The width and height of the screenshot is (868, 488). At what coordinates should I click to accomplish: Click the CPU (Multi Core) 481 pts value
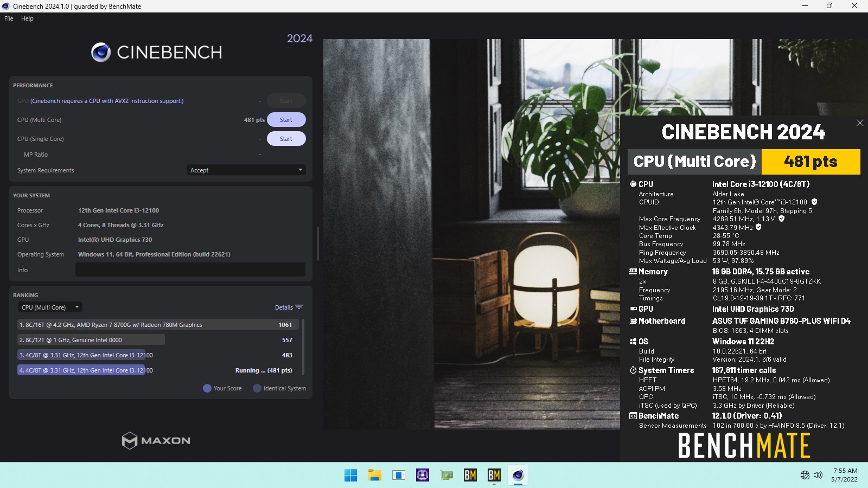click(x=254, y=120)
